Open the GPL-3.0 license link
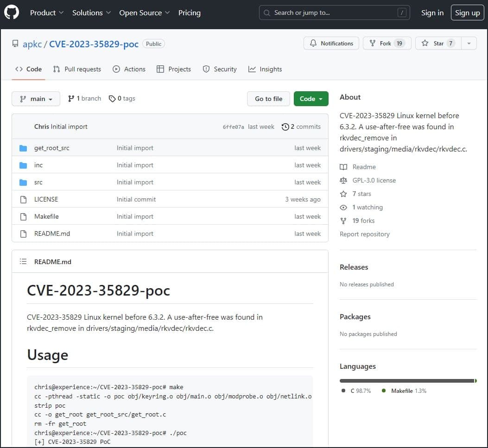The image size is (488, 448). click(x=373, y=180)
